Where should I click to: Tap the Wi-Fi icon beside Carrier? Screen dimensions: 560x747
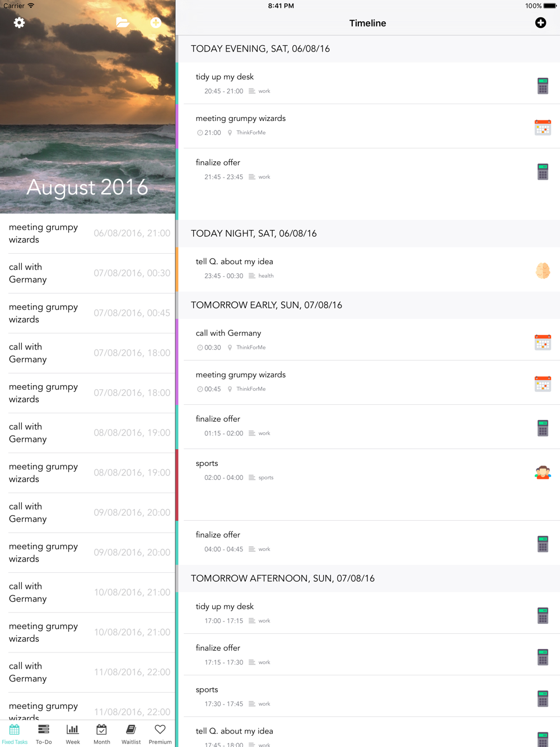pyautogui.click(x=31, y=6)
